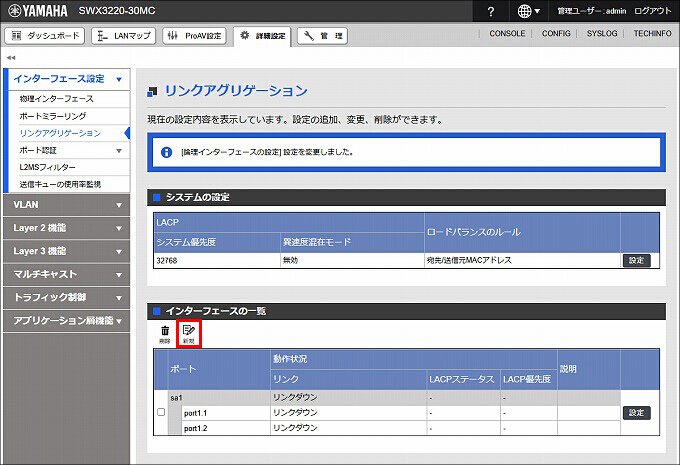Collapse sidebar using double arrow icon
680x465 pixels.
(x=11, y=57)
